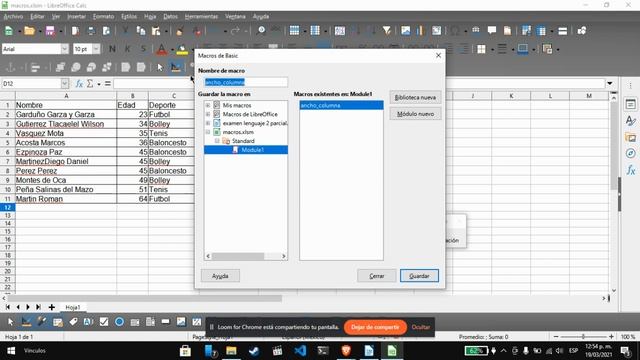Click the Paste icon in toolbar
The height and width of the screenshot is (360, 640).
tap(156, 31)
